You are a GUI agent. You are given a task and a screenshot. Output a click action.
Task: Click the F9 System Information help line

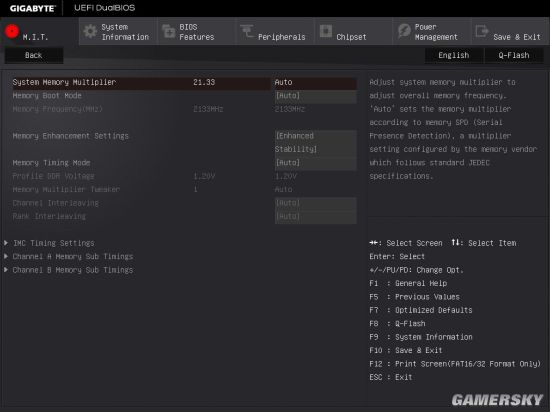421,337
